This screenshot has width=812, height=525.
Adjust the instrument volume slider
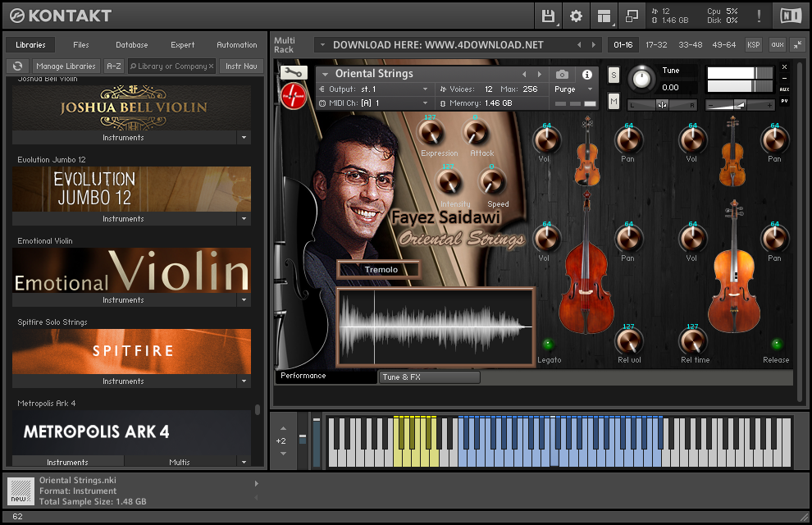coord(740,104)
